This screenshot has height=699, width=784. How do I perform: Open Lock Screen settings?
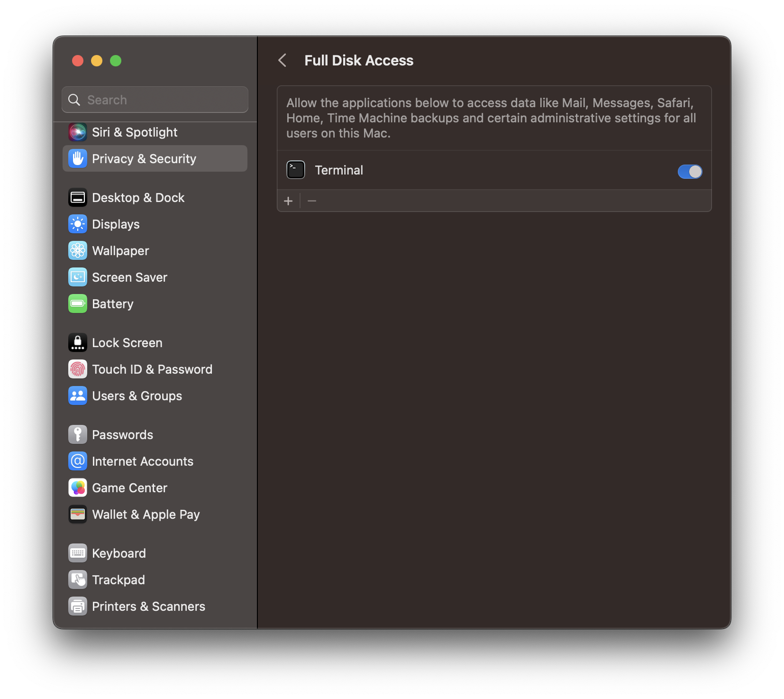tap(127, 342)
